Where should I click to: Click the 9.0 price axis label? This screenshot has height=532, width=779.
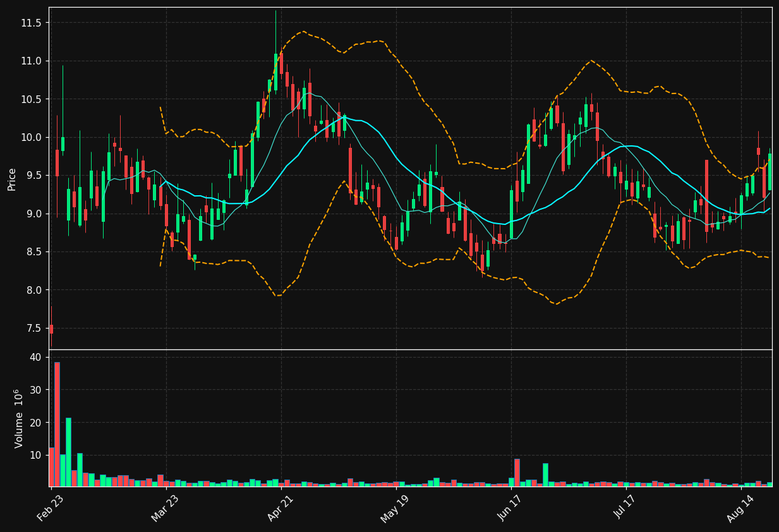click(33, 214)
